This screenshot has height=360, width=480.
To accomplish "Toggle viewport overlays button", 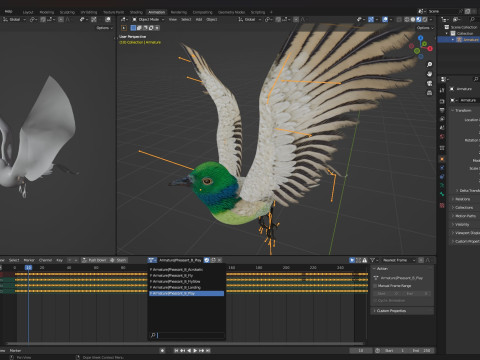I will tap(385, 20).
